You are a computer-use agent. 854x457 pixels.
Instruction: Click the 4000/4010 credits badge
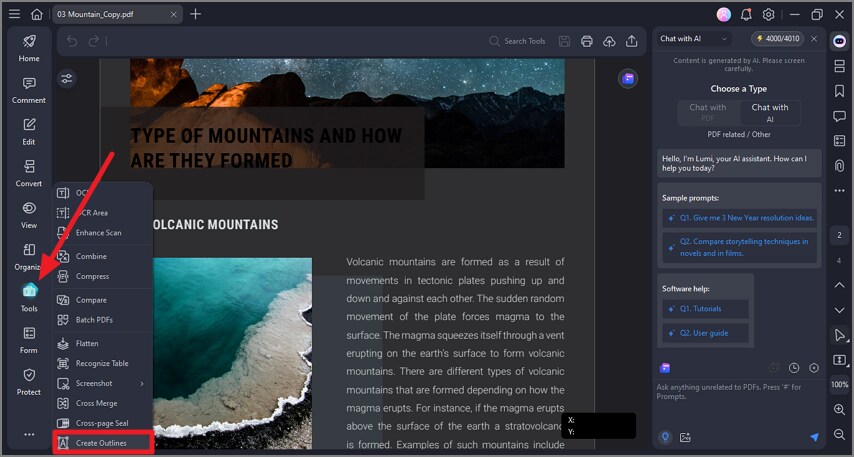778,39
